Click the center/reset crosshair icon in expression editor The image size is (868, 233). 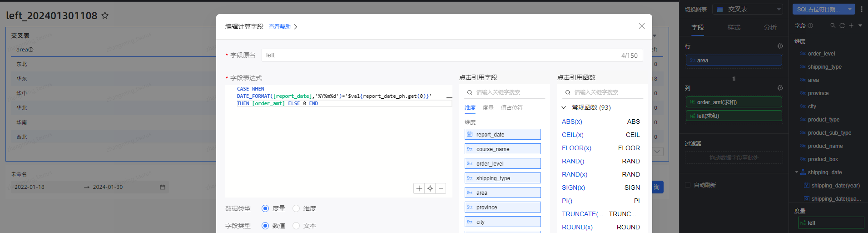point(430,188)
